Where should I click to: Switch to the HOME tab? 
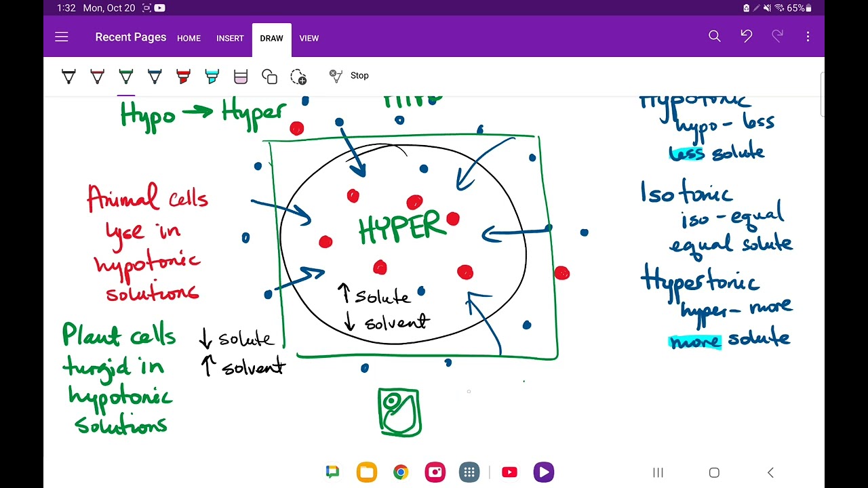[x=189, y=39]
